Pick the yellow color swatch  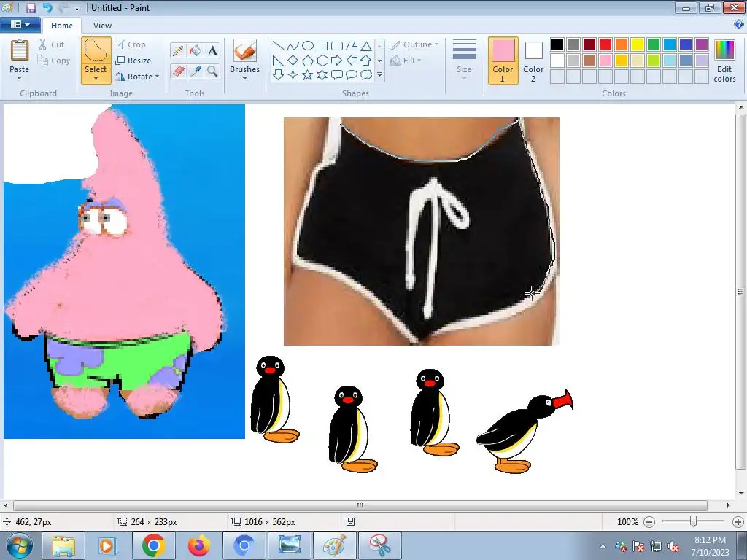[x=638, y=44]
